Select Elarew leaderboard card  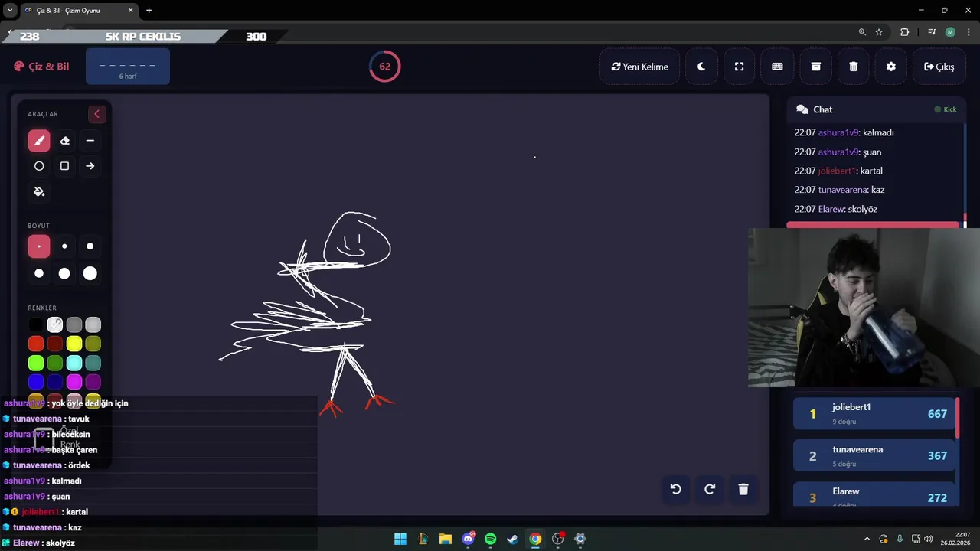pos(874,494)
